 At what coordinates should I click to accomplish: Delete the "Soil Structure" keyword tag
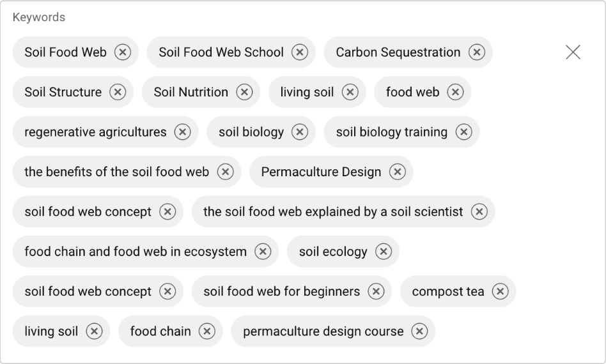click(118, 92)
